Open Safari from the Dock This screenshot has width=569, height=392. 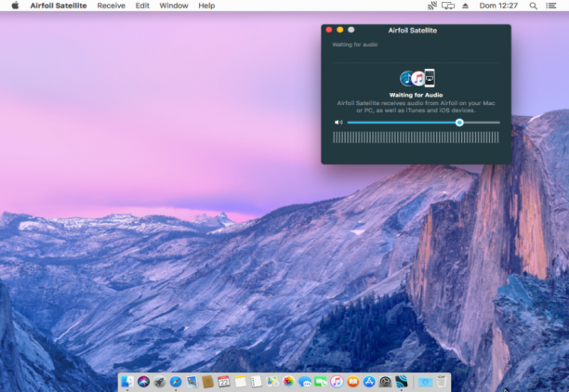pos(176,382)
